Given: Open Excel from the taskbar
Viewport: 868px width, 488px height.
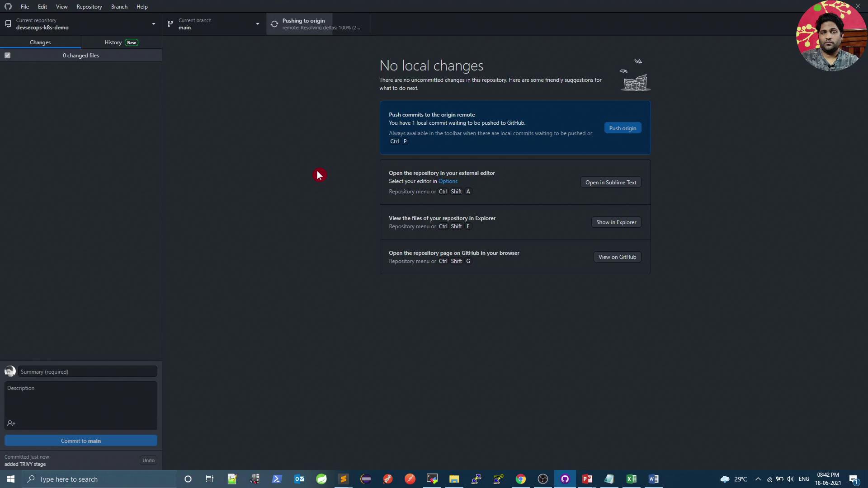Looking at the screenshot, I should coord(632,479).
